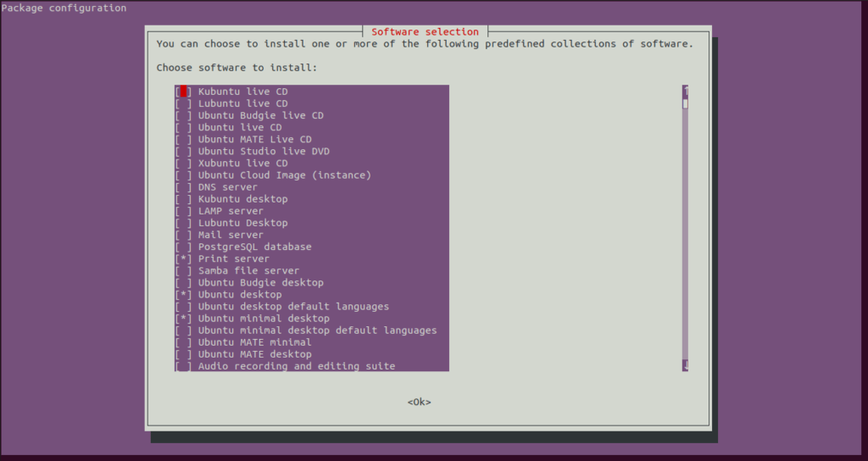Click the 'Ubuntu Cloud Image (instance)' label
Image resolution: width=868 pixels, height=461 pixels.
285,175
